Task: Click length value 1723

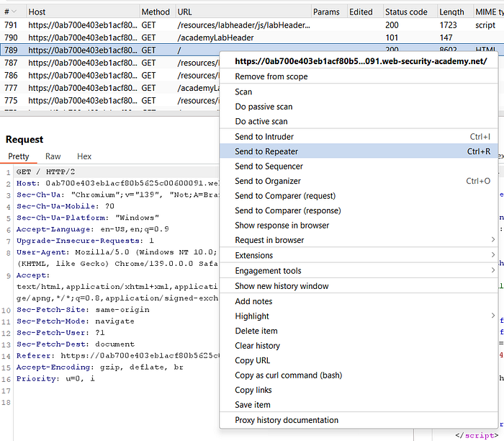Action: coord(448,25)
